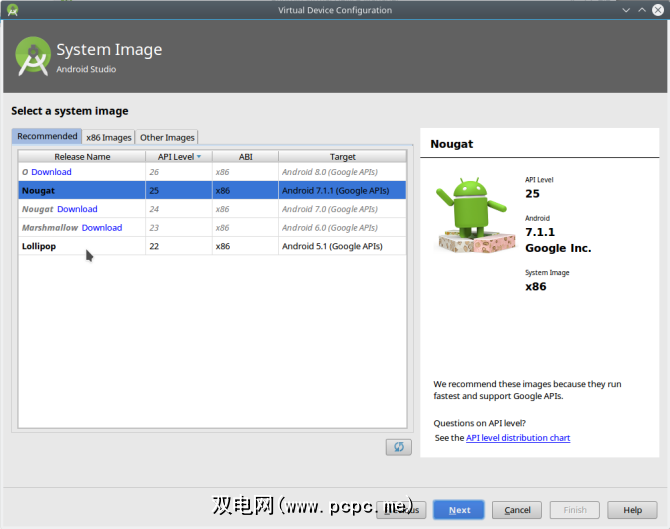This screenshot has width=670, height=529.
Task: Click API level 24 cell
Action: tap(179, 209)
